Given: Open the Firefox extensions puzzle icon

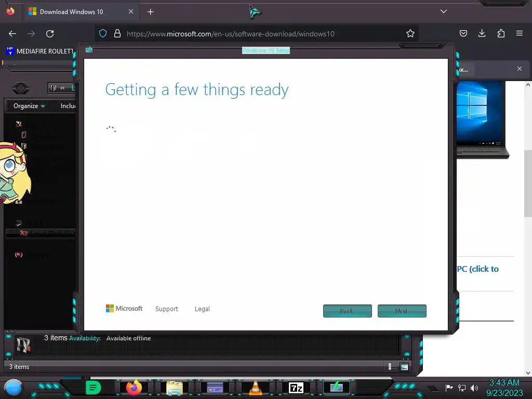Looking at the screenshot, I should (501, 33).
